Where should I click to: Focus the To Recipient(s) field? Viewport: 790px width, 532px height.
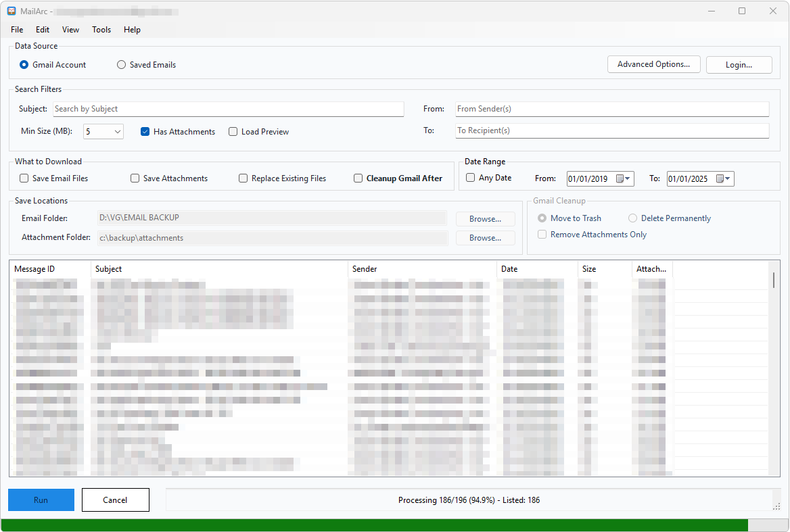[x=612, y=130]
